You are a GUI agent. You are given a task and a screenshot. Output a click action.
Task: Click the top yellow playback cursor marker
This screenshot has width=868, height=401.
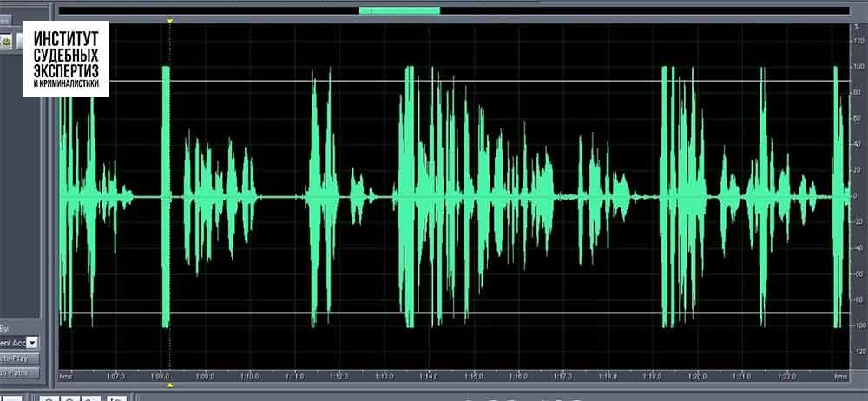[x=170, y=20]
